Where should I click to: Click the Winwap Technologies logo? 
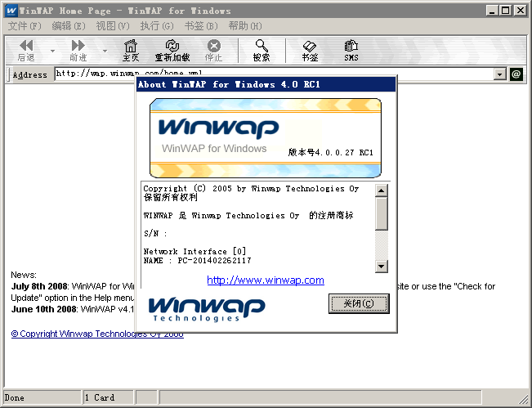[x=207, y=309]
